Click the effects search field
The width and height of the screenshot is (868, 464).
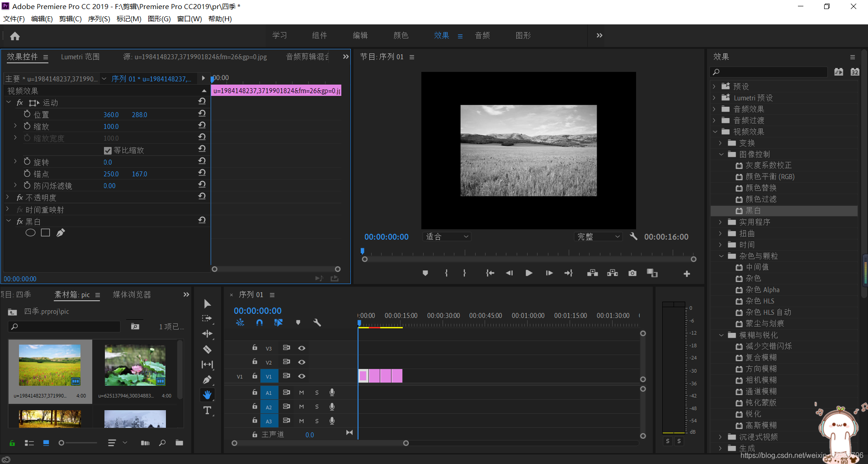point(769,72)
